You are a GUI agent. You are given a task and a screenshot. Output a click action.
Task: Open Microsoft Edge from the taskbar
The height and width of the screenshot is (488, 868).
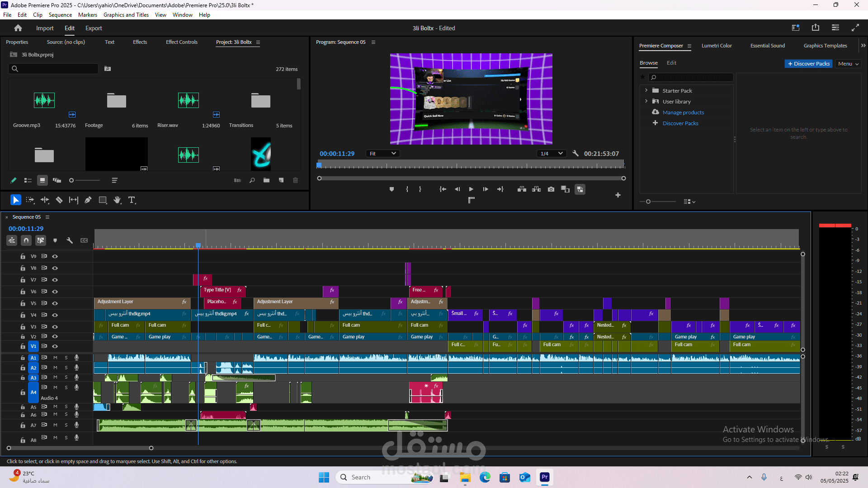pos(485,477)
